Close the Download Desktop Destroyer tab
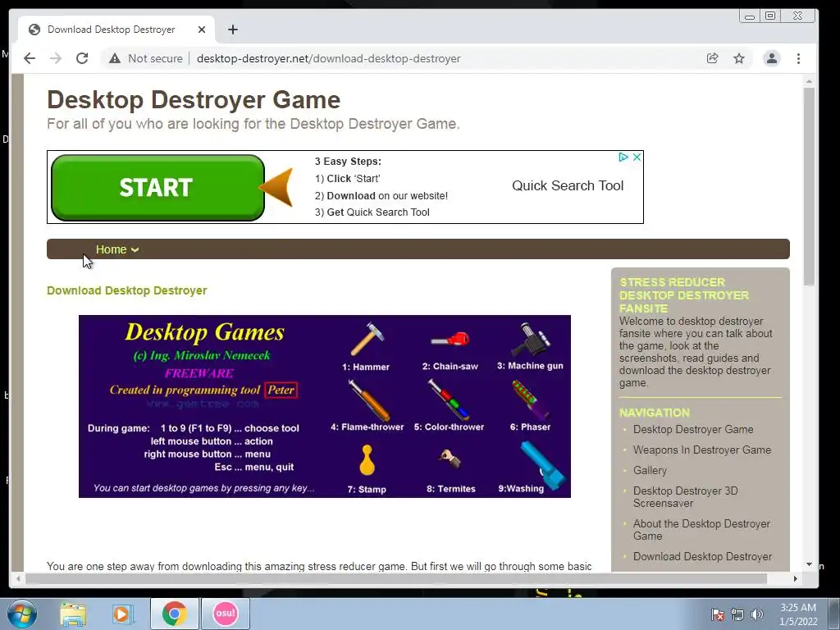 tap(202, 30)
